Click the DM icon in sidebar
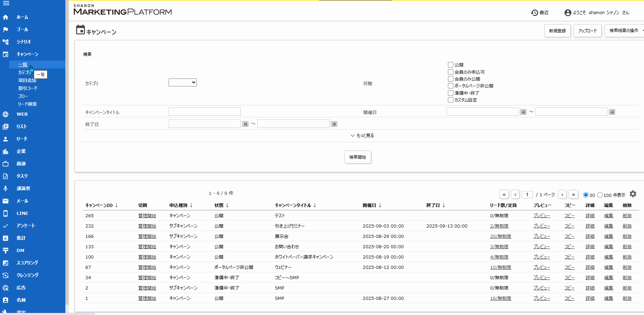This screenshot has height=315, width=644. click(6, 251)
